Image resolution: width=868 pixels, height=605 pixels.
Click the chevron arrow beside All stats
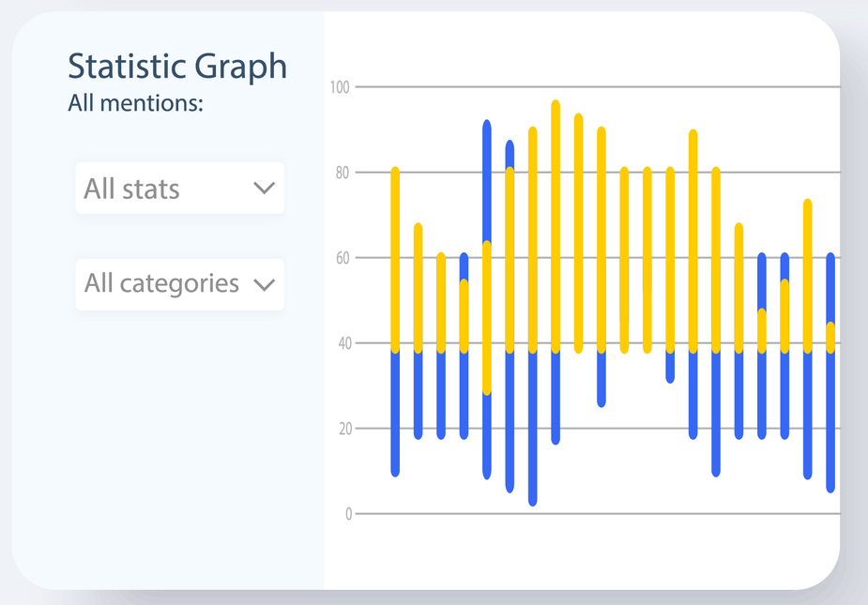(x=264, y=189)
